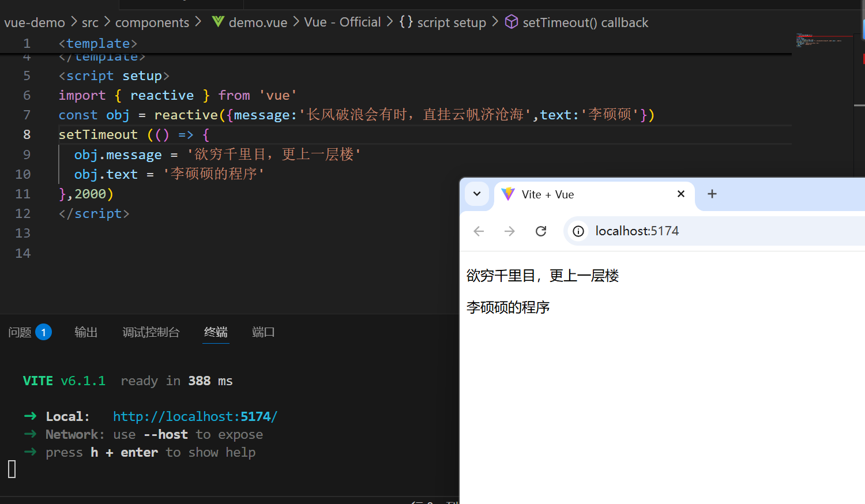
Task: Open the demo.vue breadcrumb segment
Action: click(258, 22)
